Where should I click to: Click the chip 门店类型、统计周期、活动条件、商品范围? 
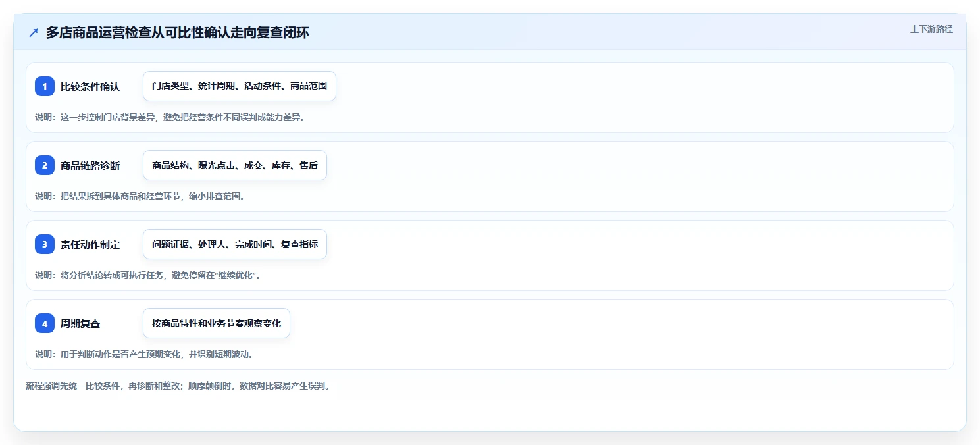(240, 86)
